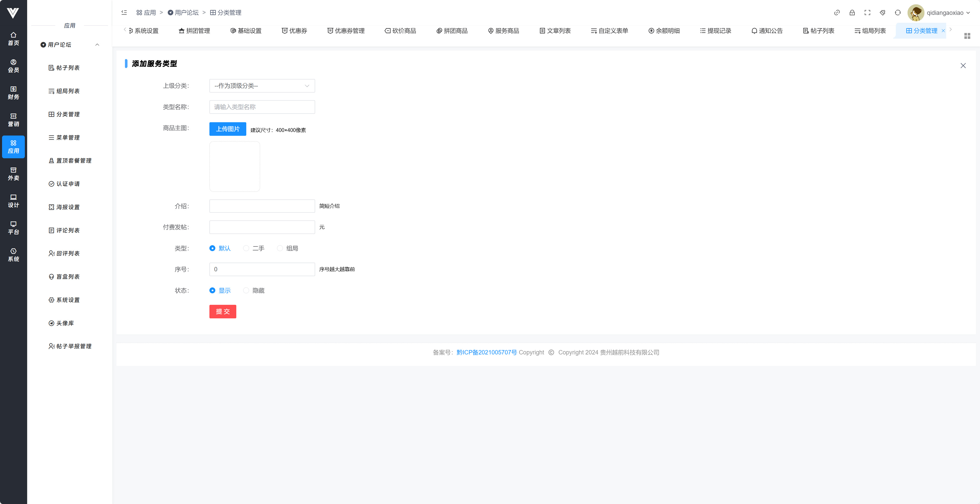Toggle the fullscreen icon in header
This screenshot has height=504, width=980.
point(867,13)
